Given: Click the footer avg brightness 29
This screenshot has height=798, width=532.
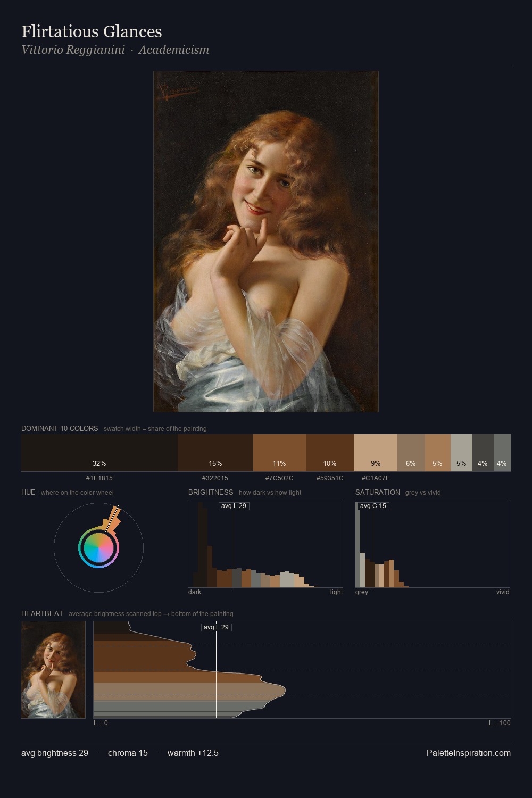Looking at the screenshot, I should [55, 753].
